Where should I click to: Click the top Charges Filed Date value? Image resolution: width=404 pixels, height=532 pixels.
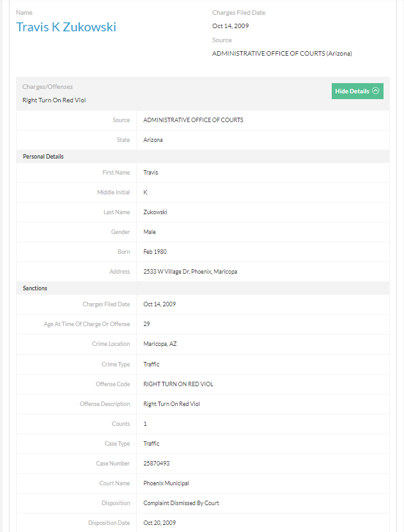point(230,26)
